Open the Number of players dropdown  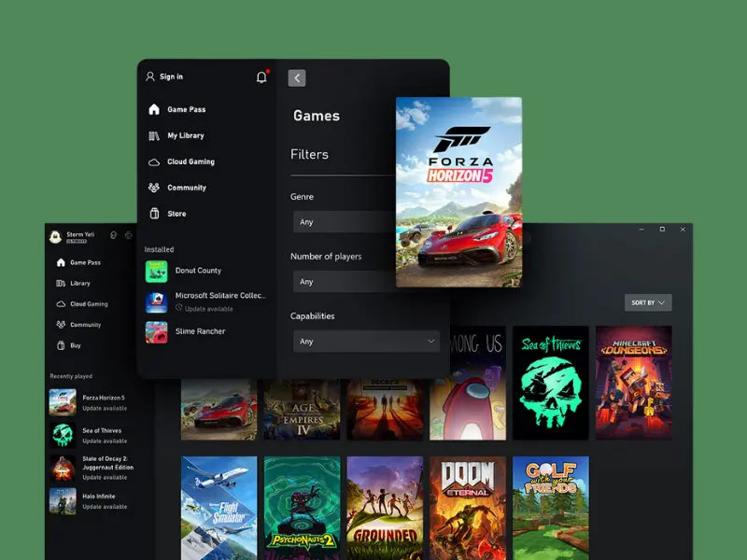point(343,282)
